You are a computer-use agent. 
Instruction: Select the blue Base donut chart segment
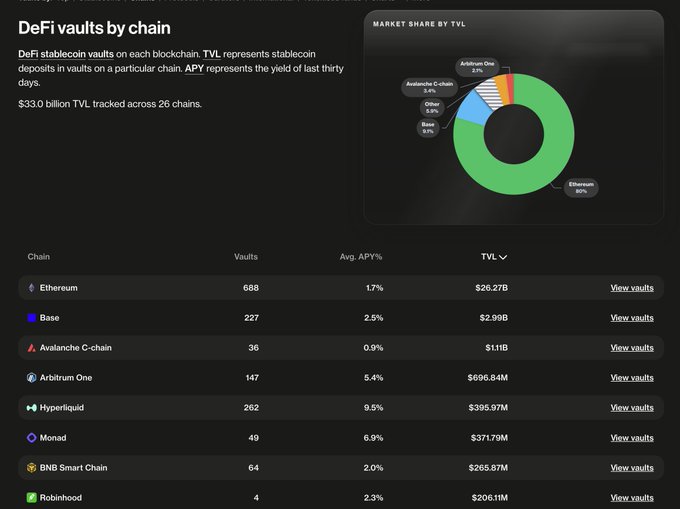point(474,108)
